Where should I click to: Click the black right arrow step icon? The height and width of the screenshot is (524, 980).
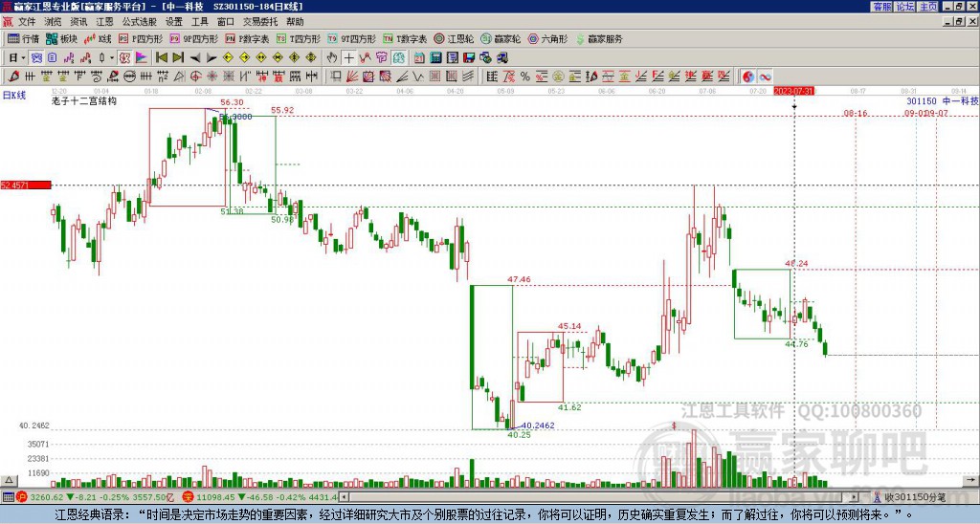[x=212, y=57]
